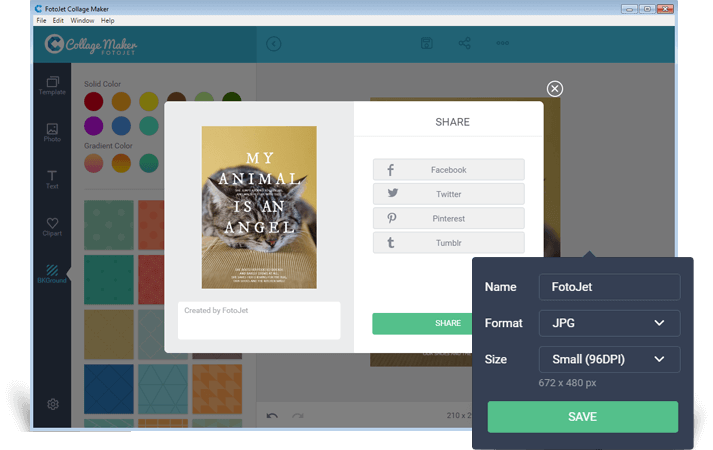The width and height of the screenshot is (713, 450).
Task: Click the undo arrow icon
Action: (x=272, y=415)
